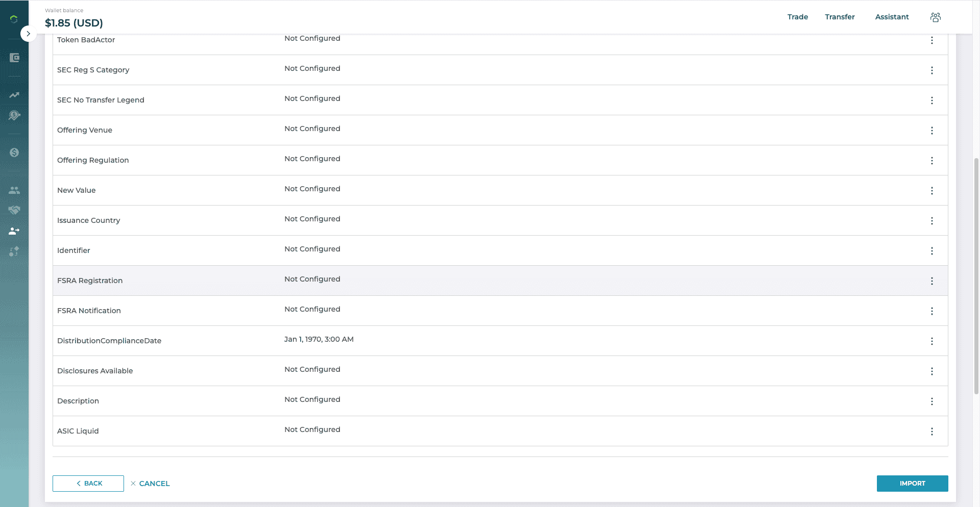Click the BACK button

[88, 484]
